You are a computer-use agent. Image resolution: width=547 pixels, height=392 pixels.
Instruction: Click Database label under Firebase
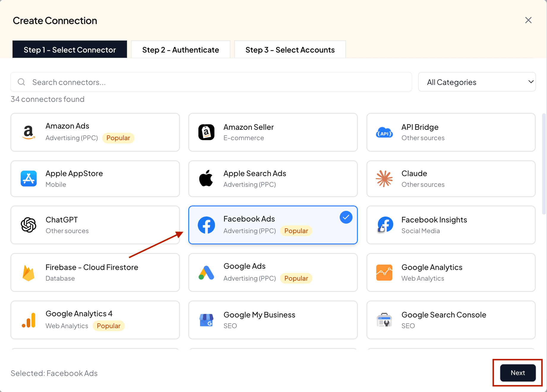60,278
